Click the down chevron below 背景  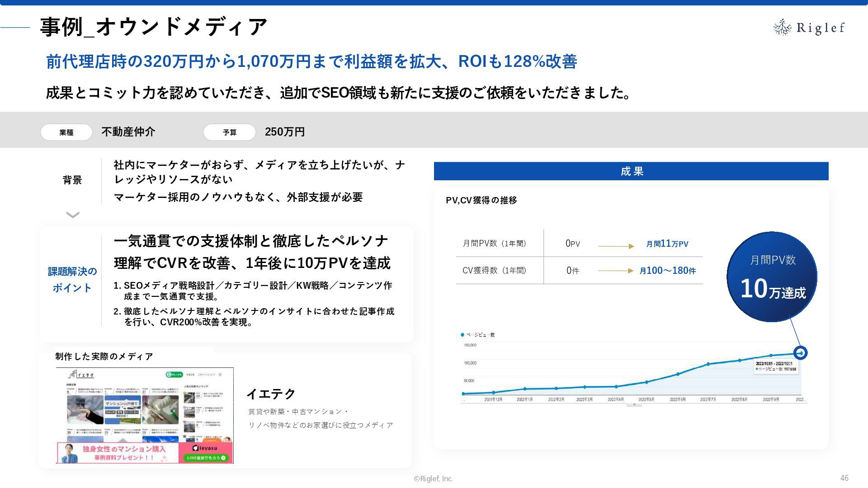73,215
